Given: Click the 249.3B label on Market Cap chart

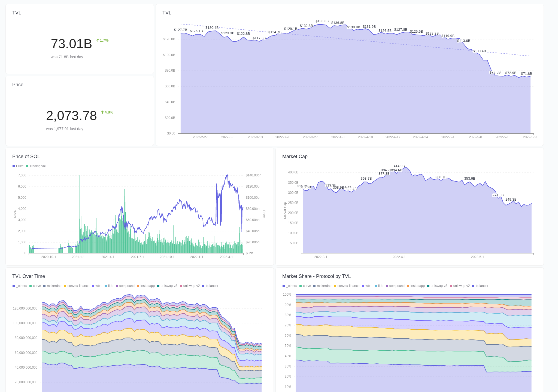Looking at the screenshot, I should click(511, 200).
